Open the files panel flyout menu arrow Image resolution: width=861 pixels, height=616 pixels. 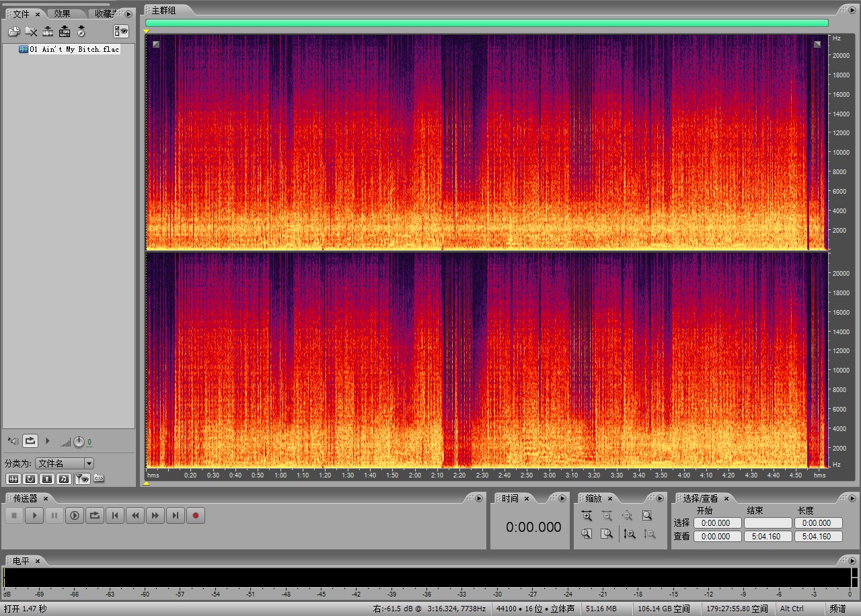click(128, 14)
